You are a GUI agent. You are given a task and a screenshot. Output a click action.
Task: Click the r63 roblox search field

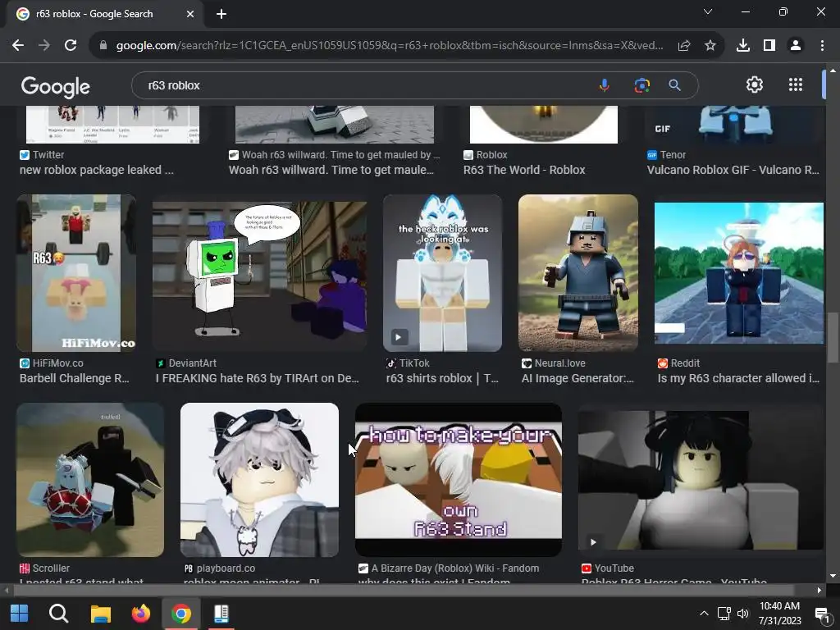pyautogui.click(x=370, y=85)
